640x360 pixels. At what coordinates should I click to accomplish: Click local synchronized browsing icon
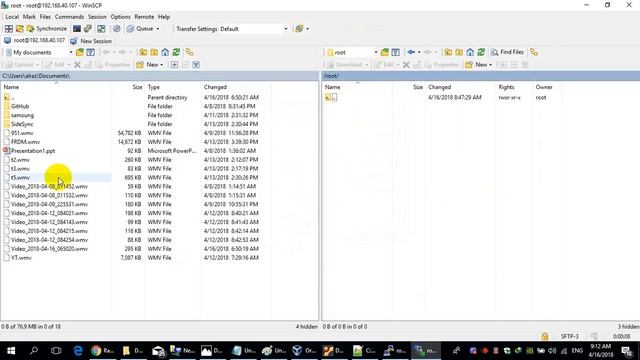[189, 52]
